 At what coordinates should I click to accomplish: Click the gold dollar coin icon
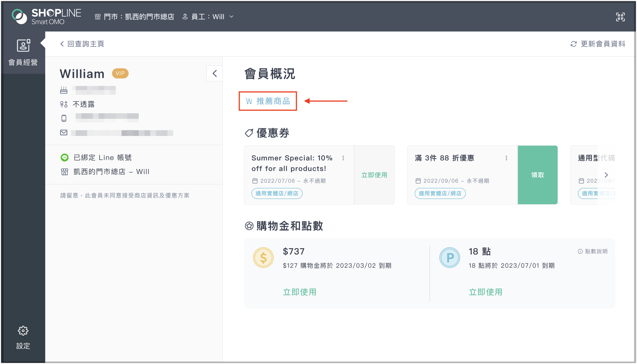tap(263, 257)
